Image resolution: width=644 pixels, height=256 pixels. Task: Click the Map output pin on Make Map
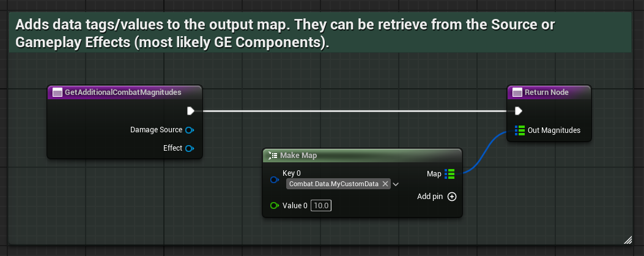450,174
